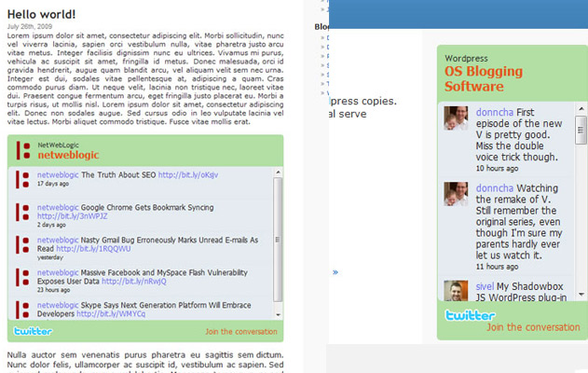588x373 pixels.
Task: Open the http://bit.ly/WMYCq link
Action: pos(111,314)
